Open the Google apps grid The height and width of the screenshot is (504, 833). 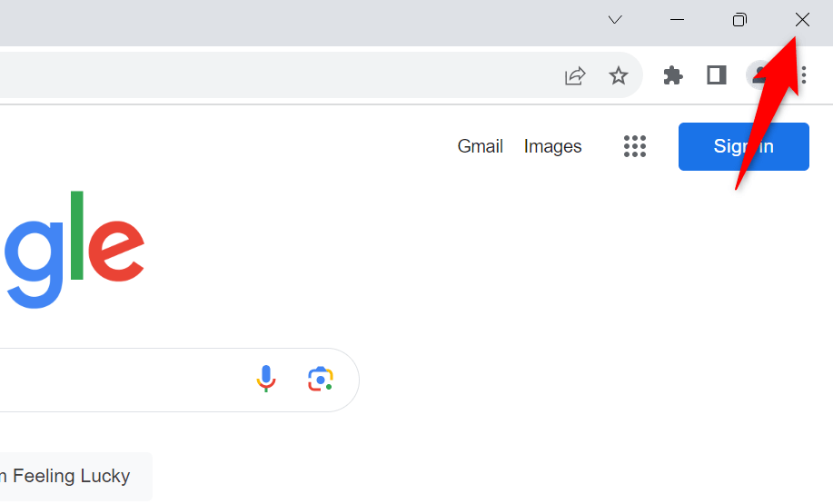[x=635, y=146]
